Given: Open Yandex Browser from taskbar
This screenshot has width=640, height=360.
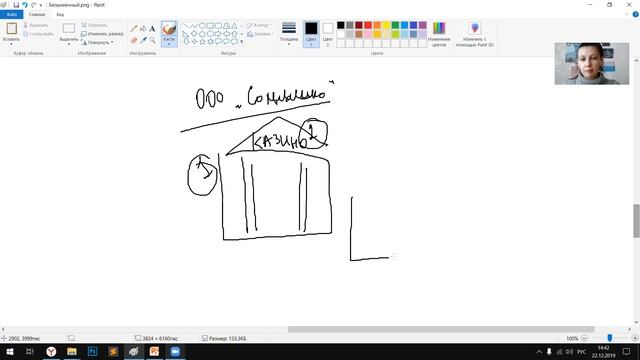Looking at the screenshot, I should 51,351.
